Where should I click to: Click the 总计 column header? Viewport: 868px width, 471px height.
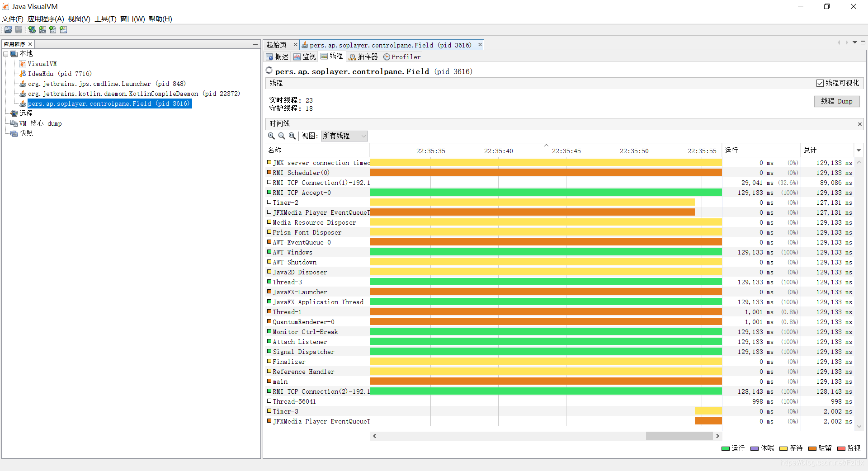tap(827, 151)
